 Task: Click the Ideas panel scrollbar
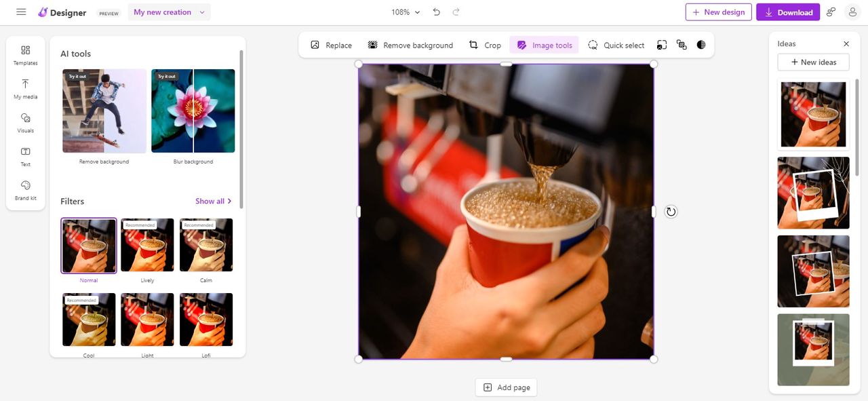pyautogui.click(x=856, y=127)
